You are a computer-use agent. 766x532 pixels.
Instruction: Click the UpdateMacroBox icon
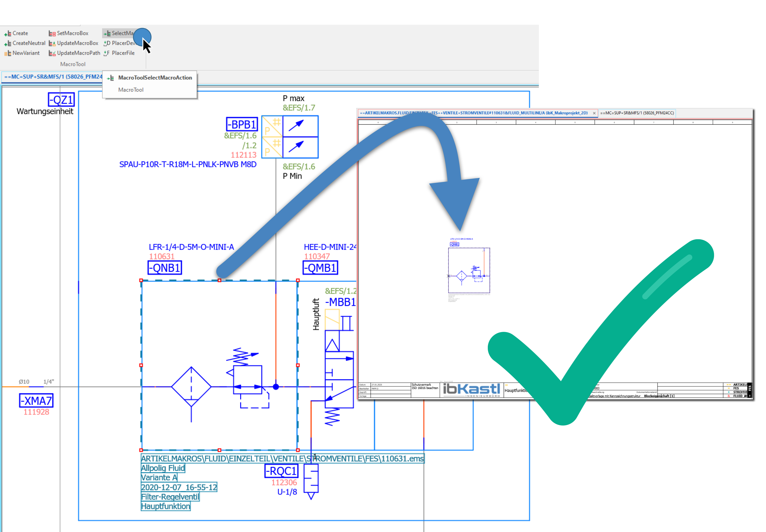52,44
